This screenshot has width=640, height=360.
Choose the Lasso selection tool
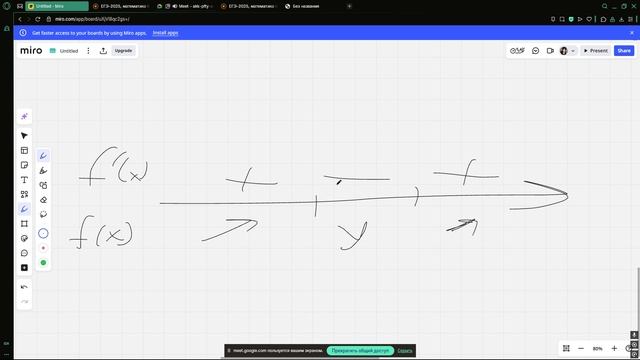tap(43, 214)
